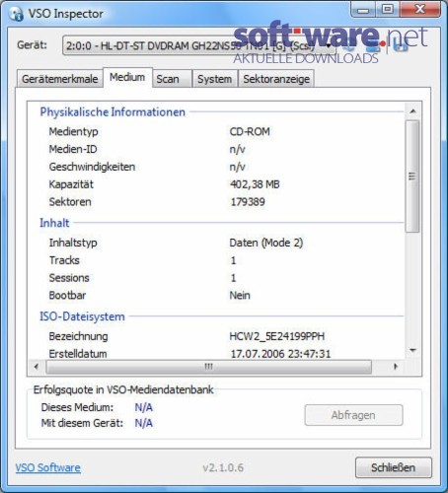448x493 pixels.
Task: Click the horizontal scrollbar left arrow
Action: tap(37, 366)
